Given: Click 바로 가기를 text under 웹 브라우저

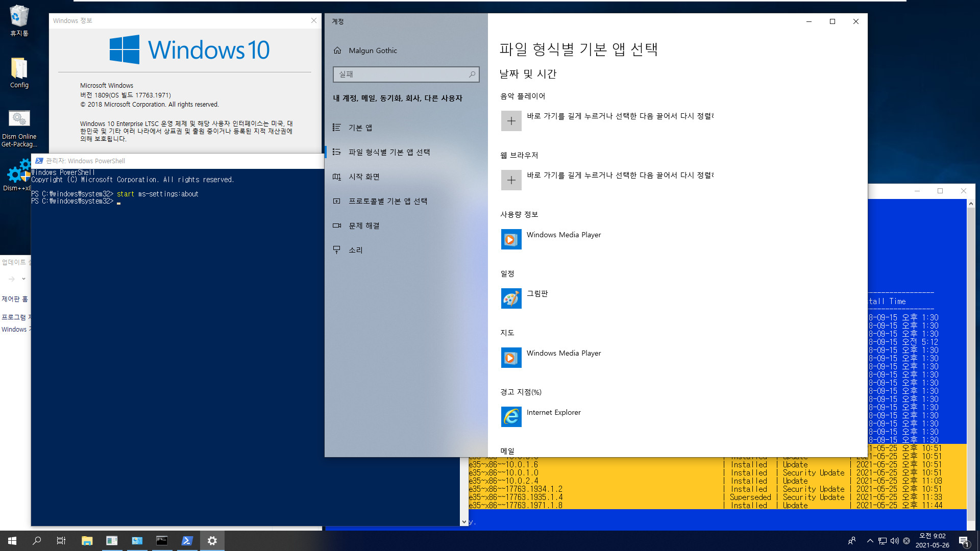Looking at the screenshot, I should click(x=620, y=175).
